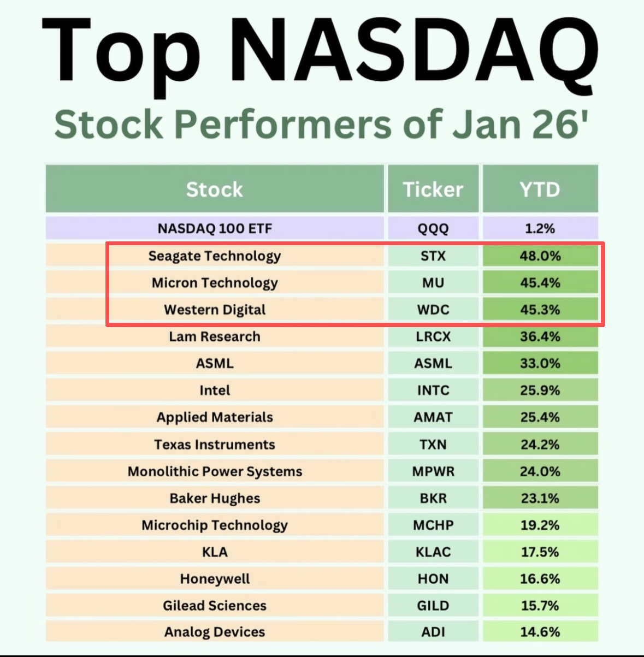Click the STX ticker cell
644x657 pixels.
coord(433,256)
